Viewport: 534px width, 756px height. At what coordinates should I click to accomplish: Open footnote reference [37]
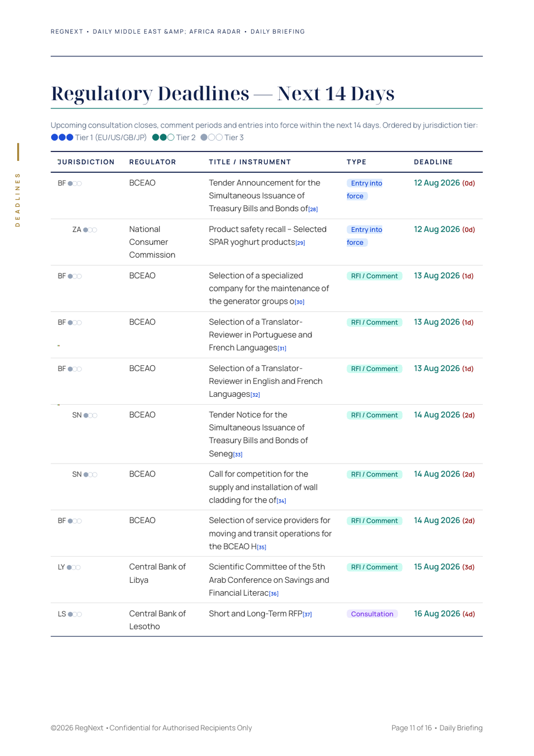coord(307,614)
